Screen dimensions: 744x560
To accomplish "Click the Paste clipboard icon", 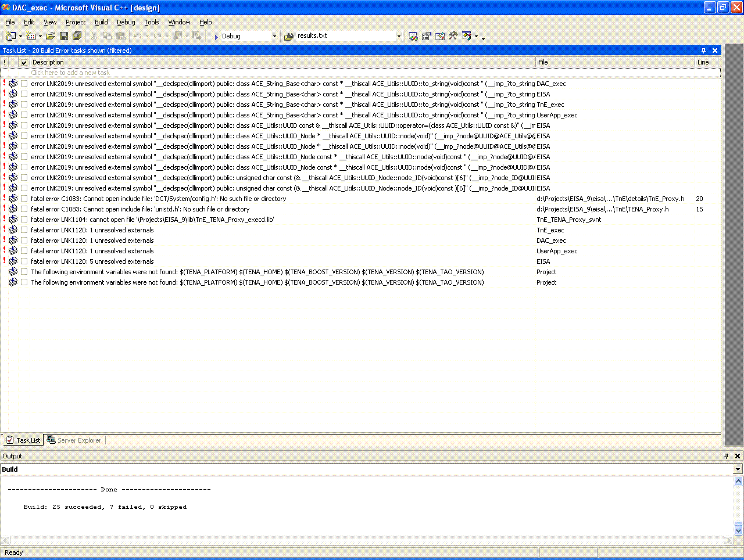I will tap(121, 36).
